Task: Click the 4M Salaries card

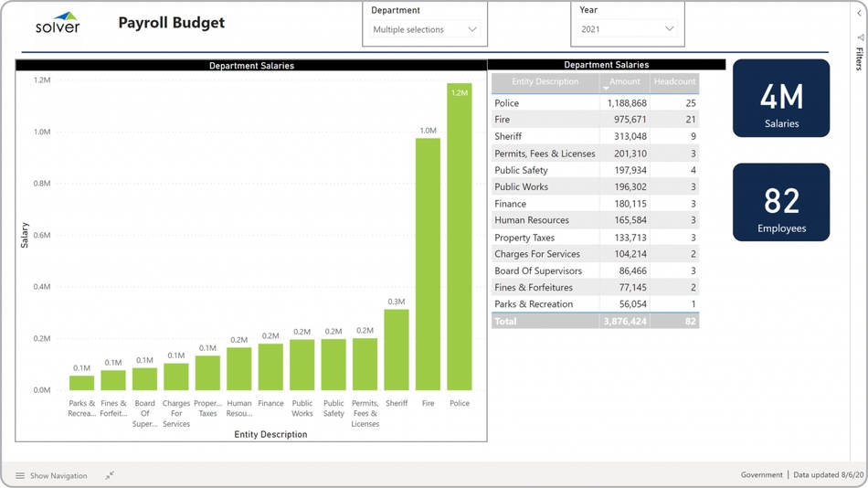Action: [781, 99]
